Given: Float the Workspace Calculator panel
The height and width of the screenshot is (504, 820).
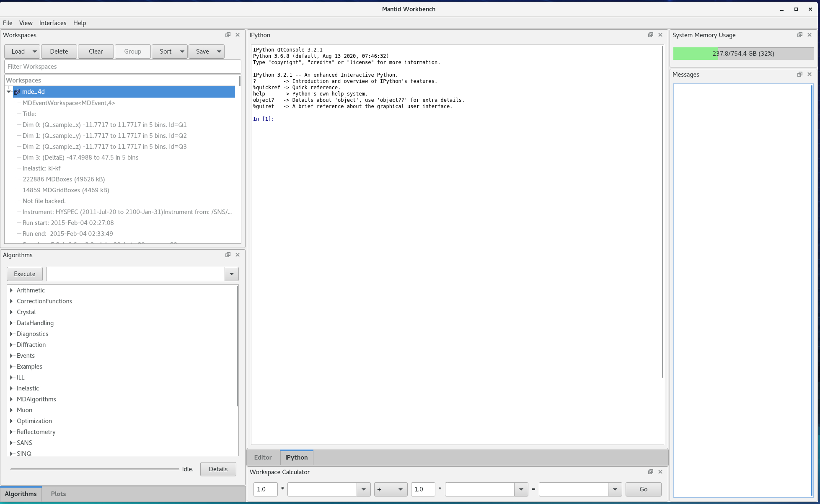Looking at the screenshot, I should (x=651, y=472).
